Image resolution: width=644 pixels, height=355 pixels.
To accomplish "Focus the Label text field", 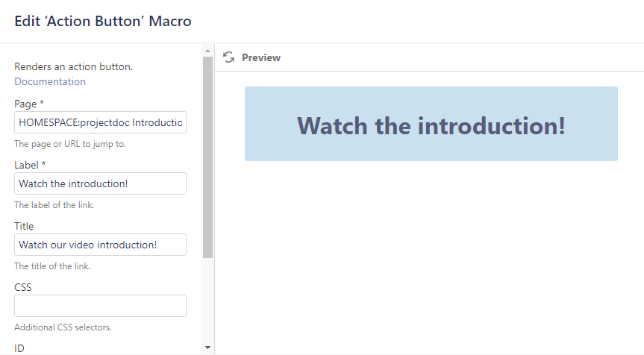I will 100,183.
